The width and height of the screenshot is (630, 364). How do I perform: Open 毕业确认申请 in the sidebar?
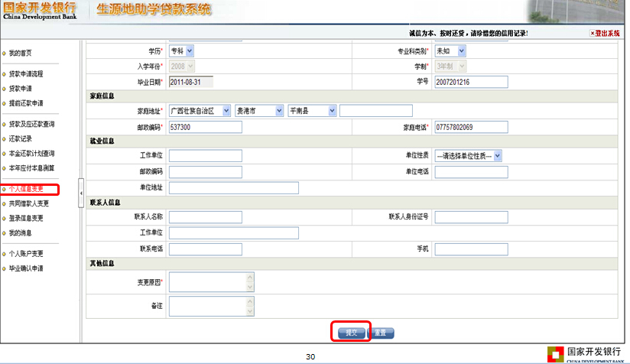pyautogui.click(x=26, y=268)
